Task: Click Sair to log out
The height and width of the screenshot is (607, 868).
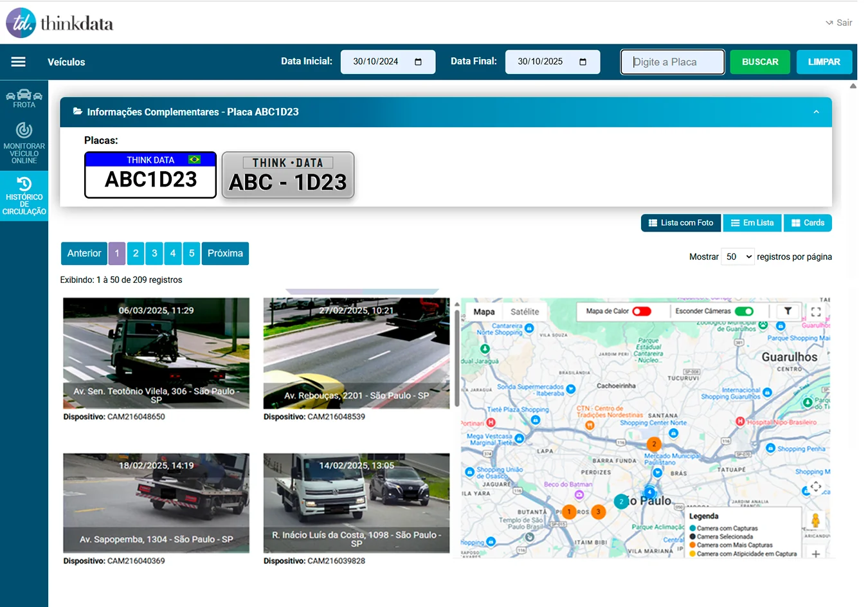Action: pyautogui.click(x=839, y=23)
